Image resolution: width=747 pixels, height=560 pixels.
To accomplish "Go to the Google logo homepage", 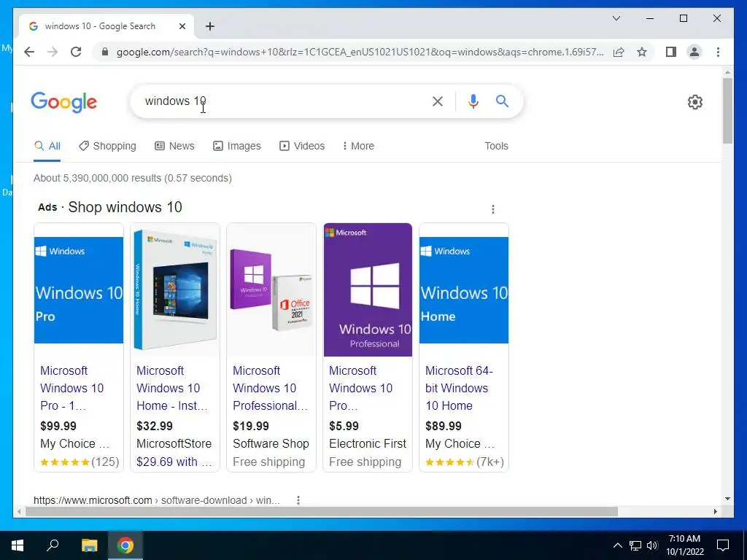I will pos(64,102).
